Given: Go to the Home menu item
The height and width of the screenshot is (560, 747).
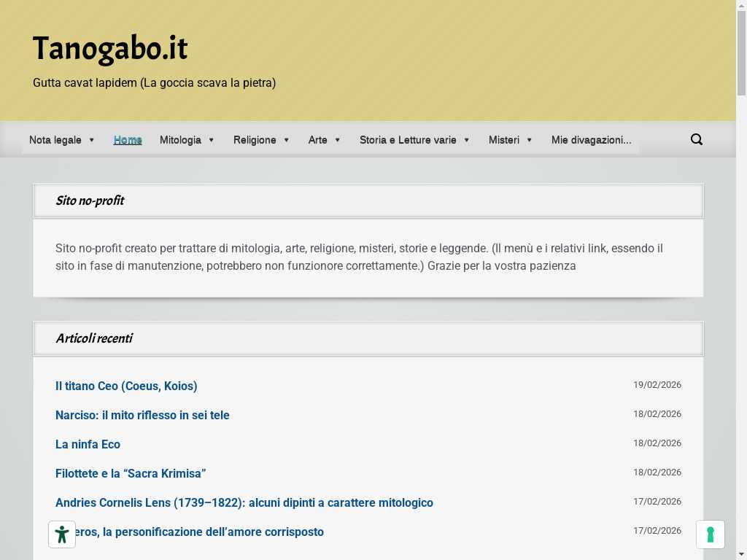Looking at the screenshot, I should [x=128, y=140].
